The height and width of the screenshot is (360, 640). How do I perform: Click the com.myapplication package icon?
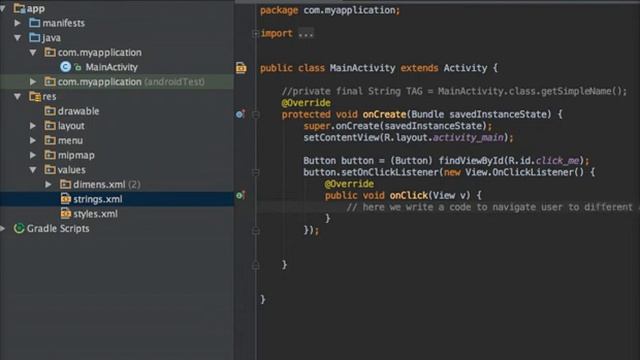coord(50,52)
